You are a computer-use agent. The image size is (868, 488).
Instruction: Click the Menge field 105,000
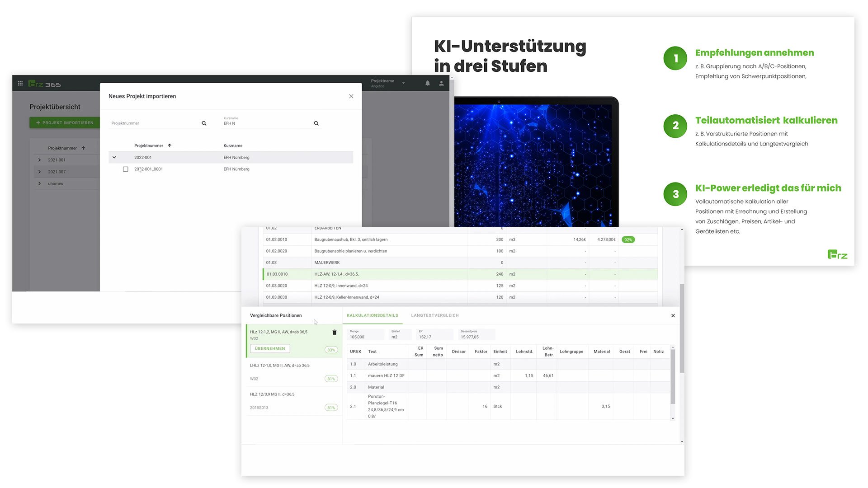coord(365,334)
